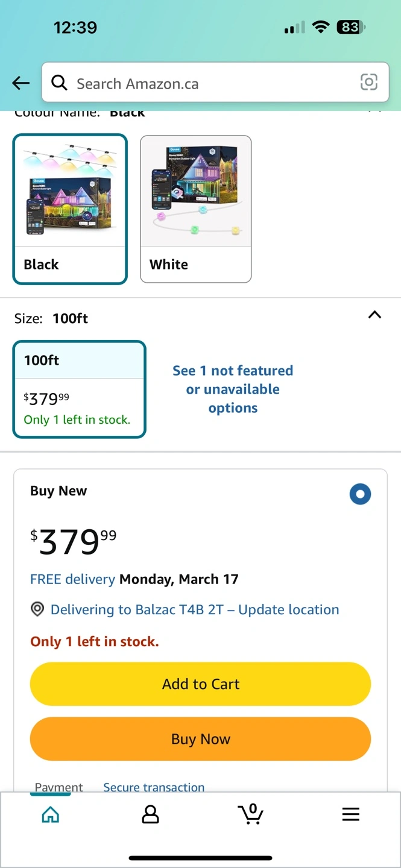The height and width of the screenshot is (868, 401).
Task: Collapse the Colour Name section chevron
Action: (374, 112)
